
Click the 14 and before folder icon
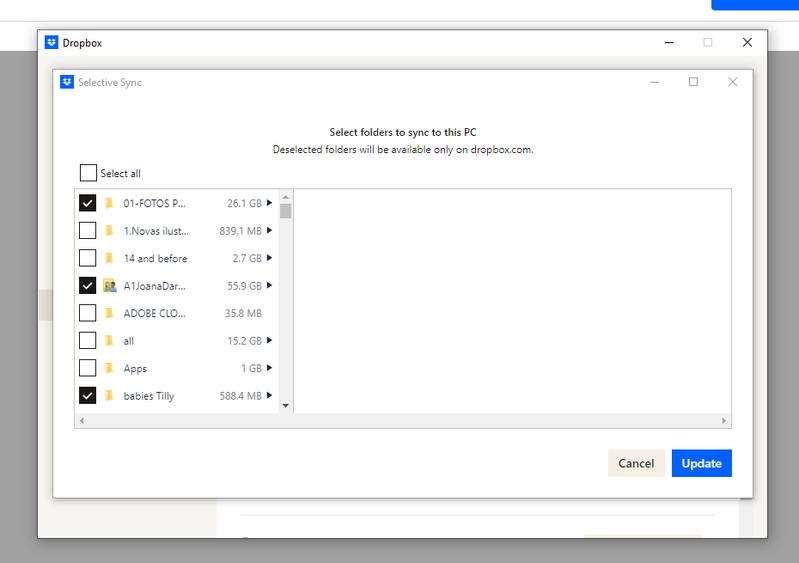[109, 258]
